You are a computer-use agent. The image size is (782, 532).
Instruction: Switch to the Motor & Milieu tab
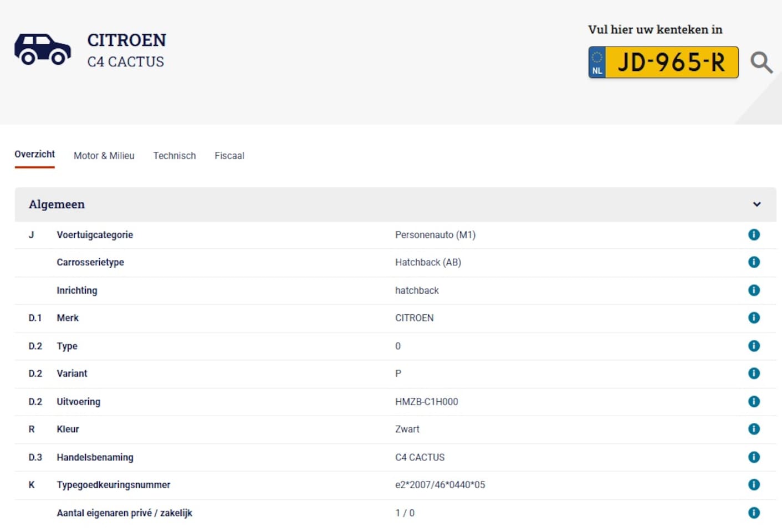coord(104,156)
